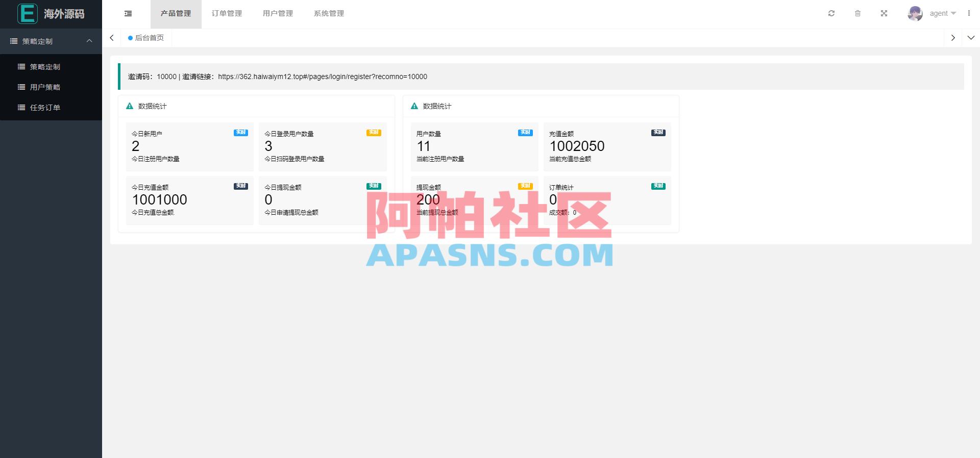Click the 今日充值总金额 caption
Screen dimensions: 980x458
153,213
